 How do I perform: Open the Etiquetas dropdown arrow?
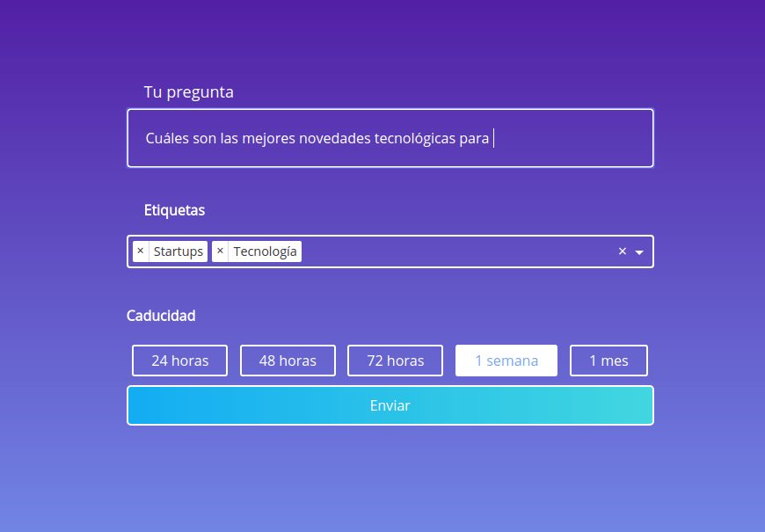639,252
